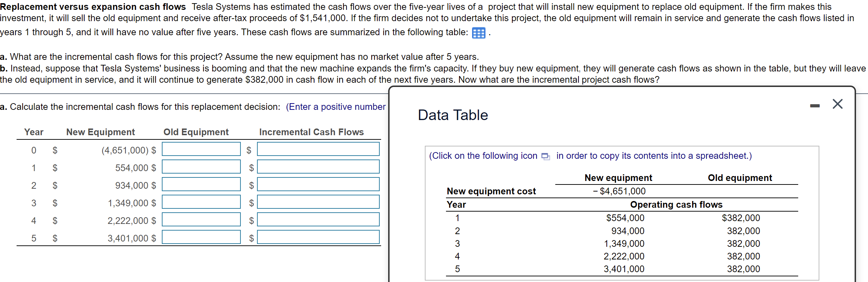Click Incremental Cash Flows input for year 0
This screenshot has height=282, width=868.
(318, 149)
